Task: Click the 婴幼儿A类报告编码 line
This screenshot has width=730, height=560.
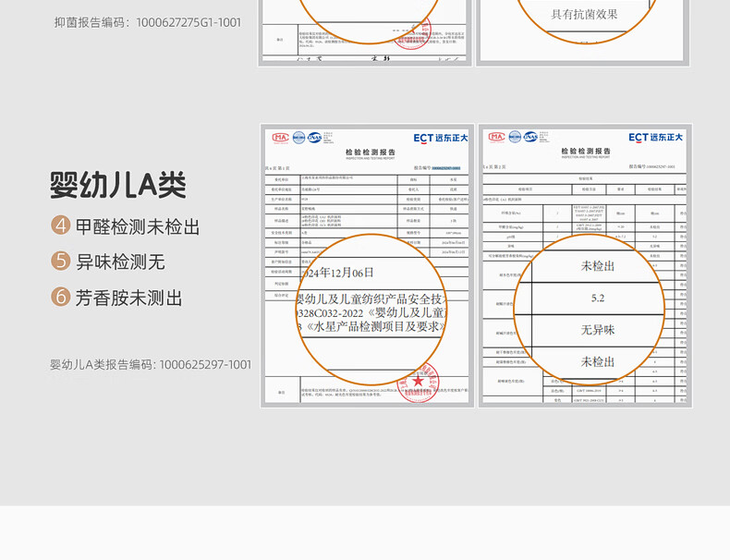Action: tap(151, 365)
